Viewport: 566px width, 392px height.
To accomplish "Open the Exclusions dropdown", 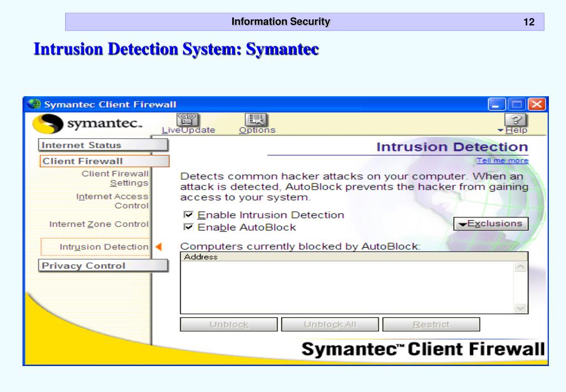I will coord(491,224).
